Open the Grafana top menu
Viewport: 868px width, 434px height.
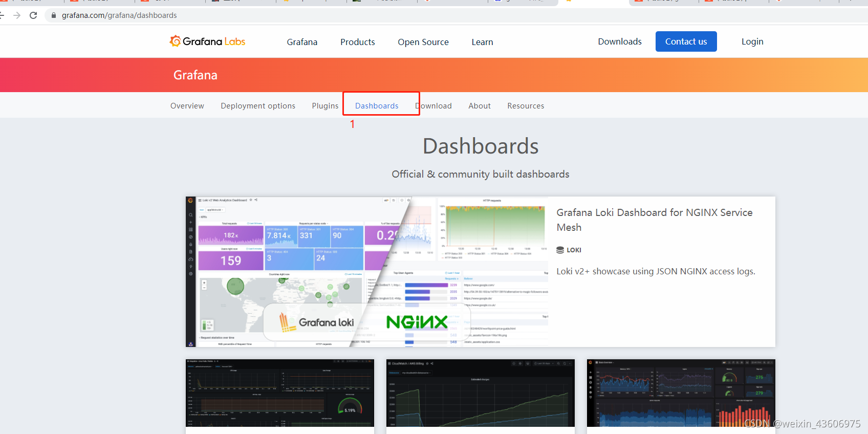tap(302, 42)
